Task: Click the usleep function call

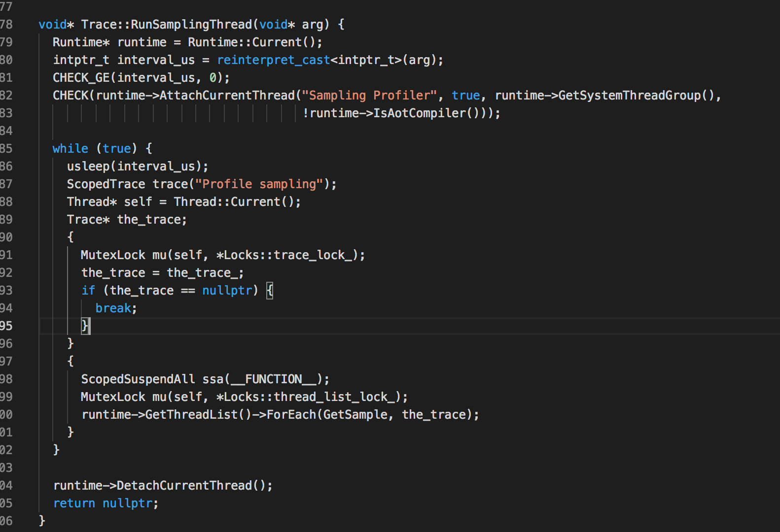Action: [x=88, y=166]
